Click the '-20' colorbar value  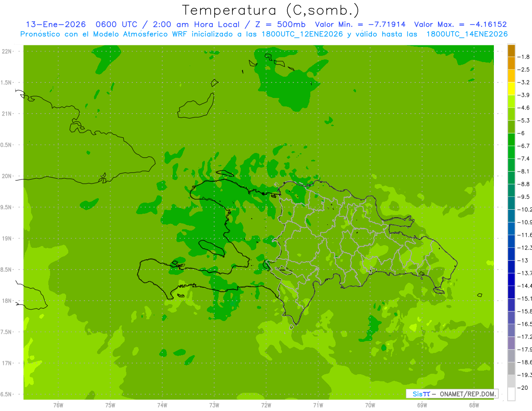523,388
